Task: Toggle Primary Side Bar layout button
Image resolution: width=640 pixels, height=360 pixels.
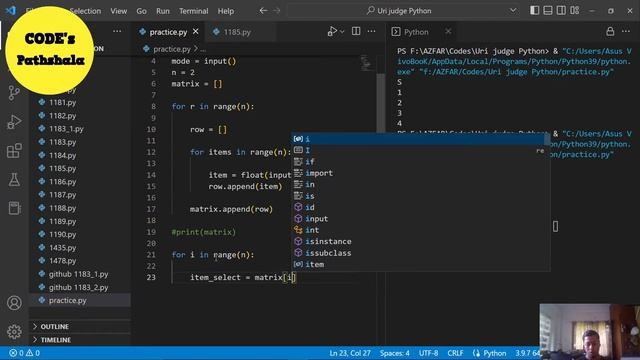Action: pyautogui.click(x=534, y=11)
